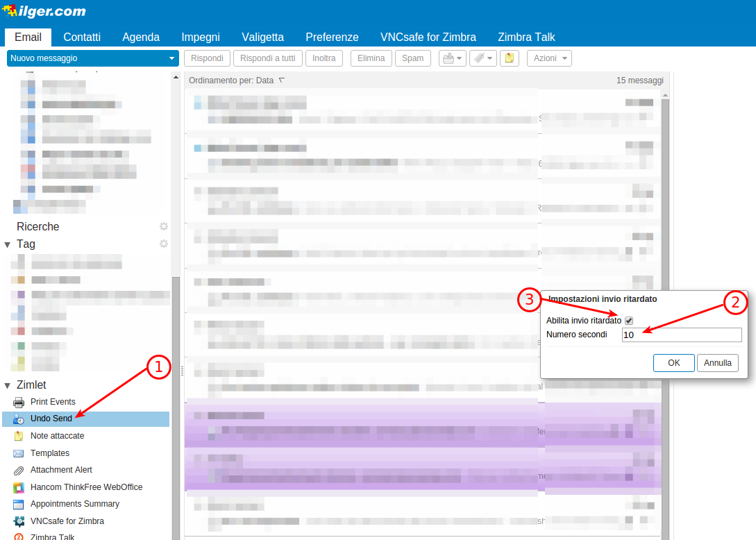Image resolution: width=756 pixels, height=540 pixels.
Task: Select Note attaccate zimlet
Action: pyautogui.click(x=57, y=436)
